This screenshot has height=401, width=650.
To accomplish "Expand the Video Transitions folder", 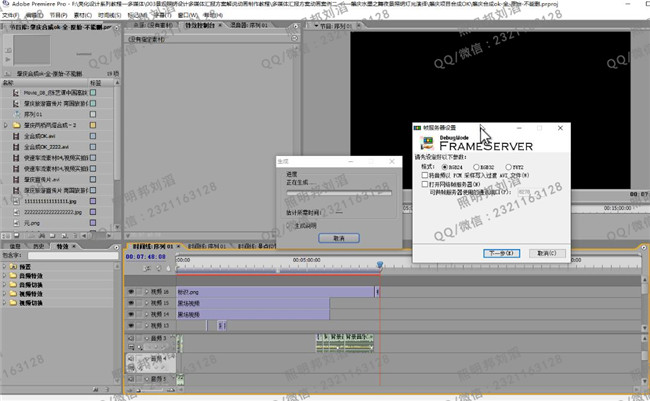I will tap(5, 303).
